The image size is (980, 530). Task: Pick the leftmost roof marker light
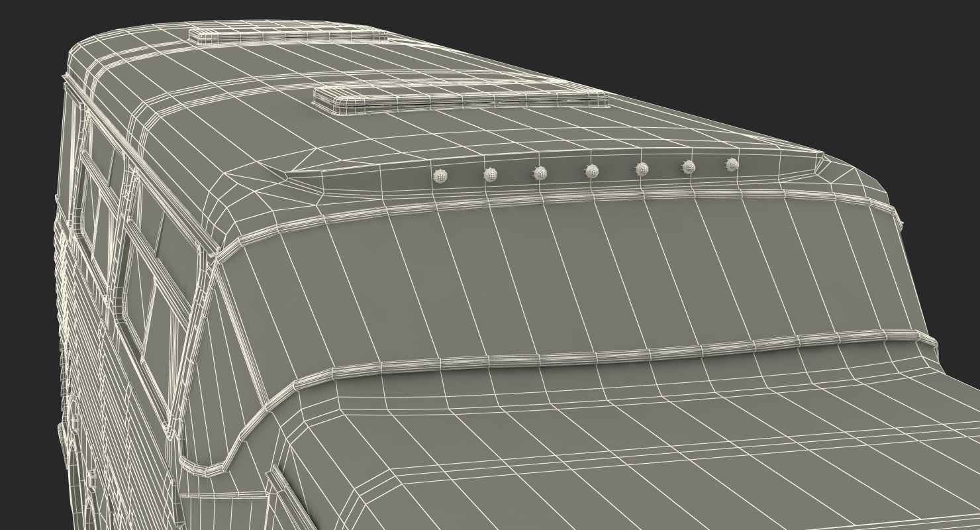pos(440,176)
